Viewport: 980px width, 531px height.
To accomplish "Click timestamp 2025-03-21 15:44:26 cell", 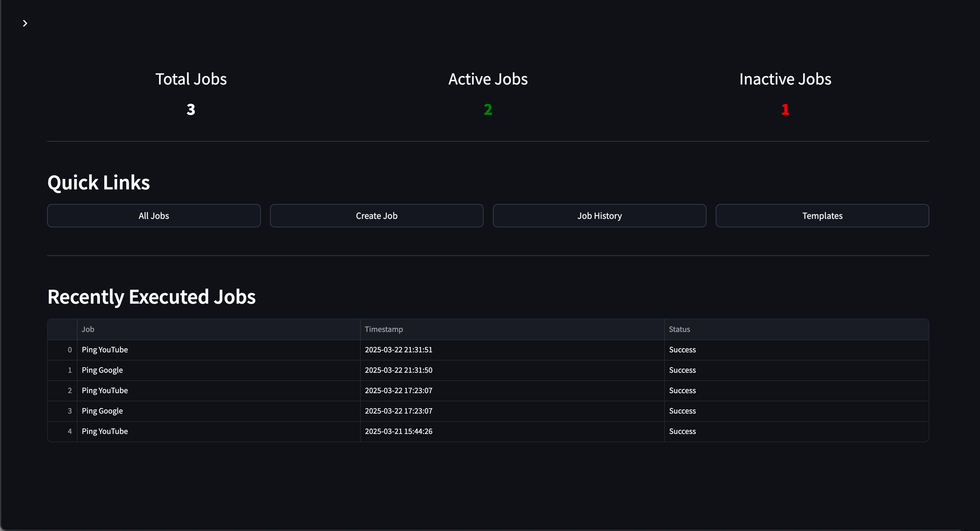I will [398, 431].
